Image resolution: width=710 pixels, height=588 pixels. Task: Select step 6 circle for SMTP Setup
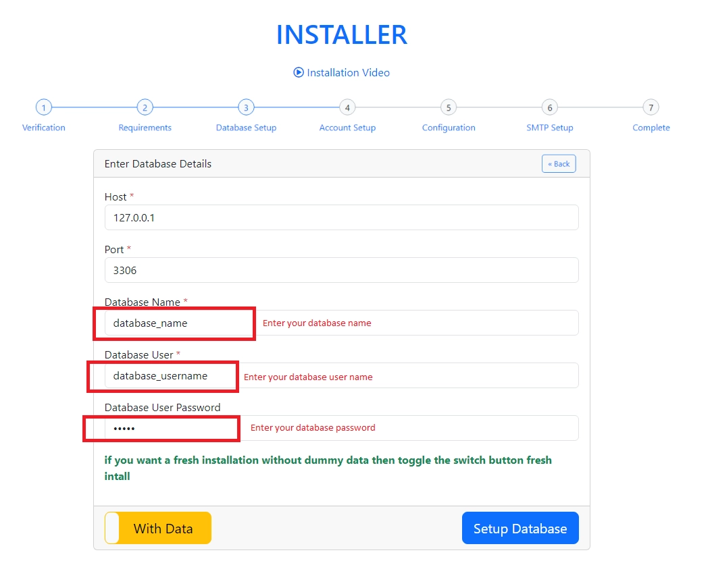(550, 108)
